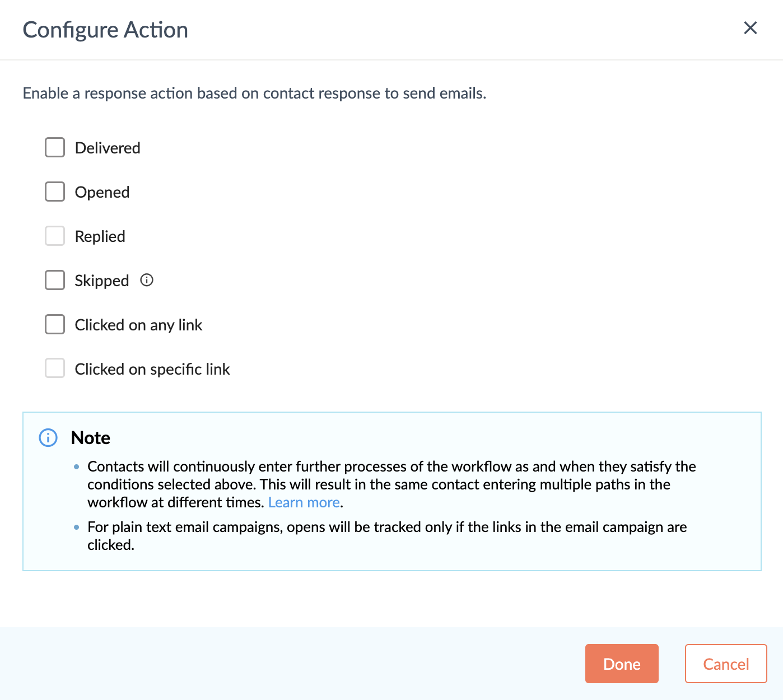Enable the Delivered checkbox
The image size is (783, 700).
[55, 148]
